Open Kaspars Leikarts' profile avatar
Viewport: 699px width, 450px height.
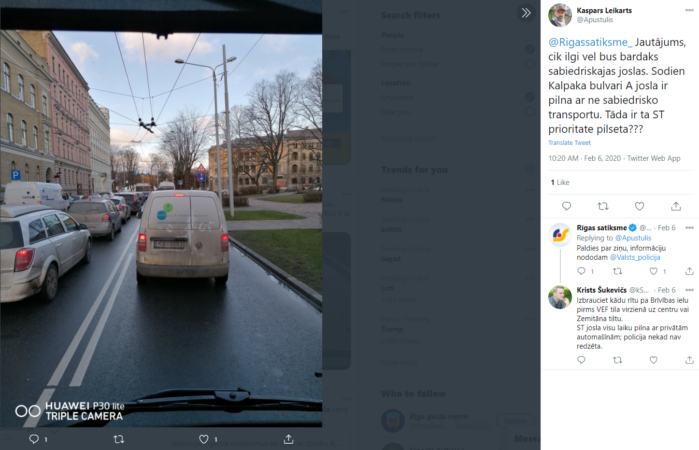560,15
